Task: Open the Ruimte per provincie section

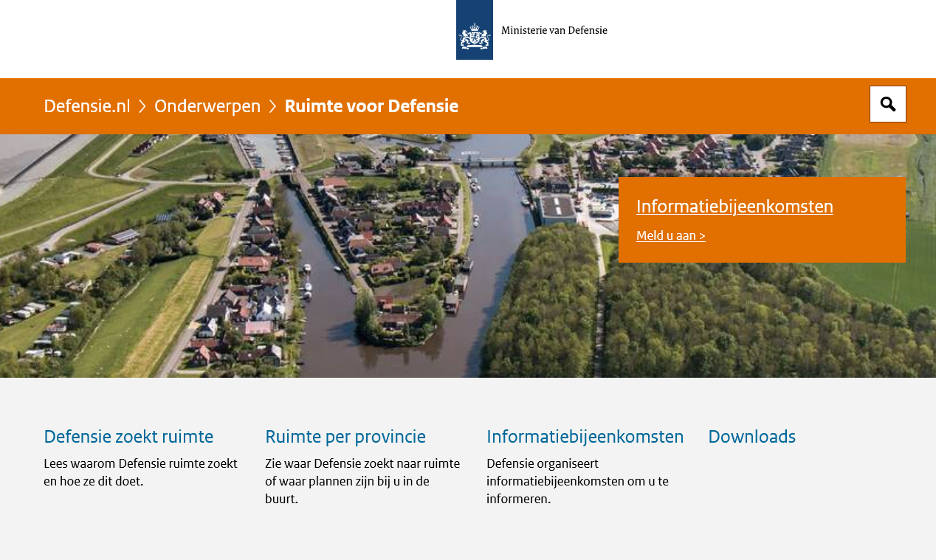Action: pos(345,437)
